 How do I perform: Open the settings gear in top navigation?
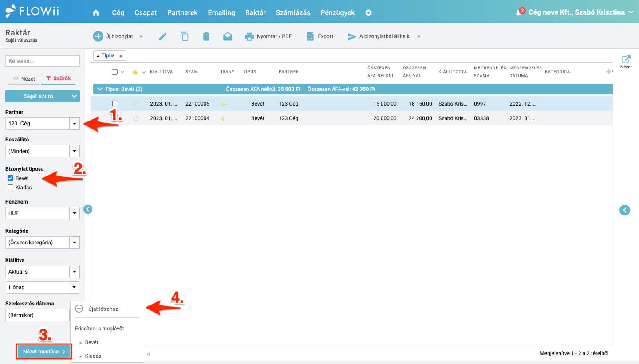368,12
